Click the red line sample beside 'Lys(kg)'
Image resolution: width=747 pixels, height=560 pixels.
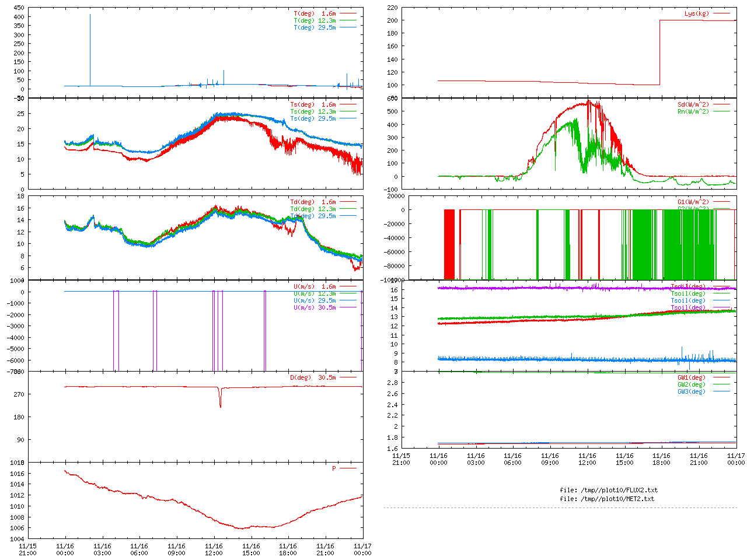721,13
